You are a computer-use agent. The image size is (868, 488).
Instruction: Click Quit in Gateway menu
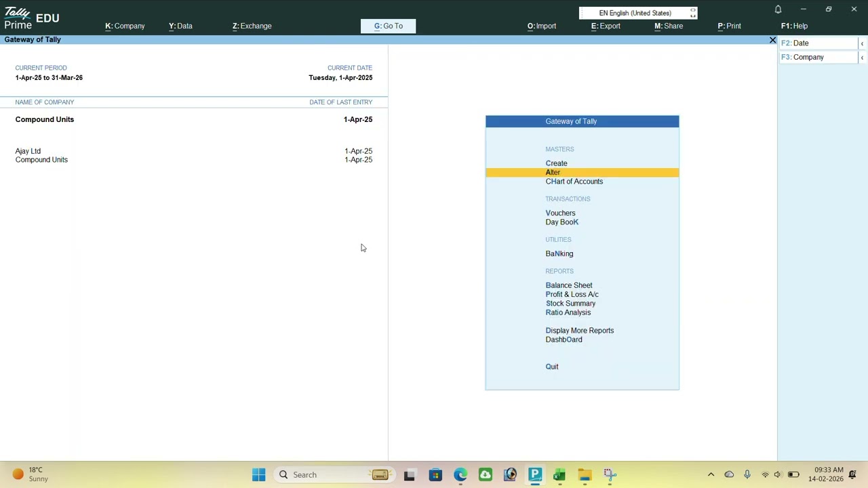552,367
